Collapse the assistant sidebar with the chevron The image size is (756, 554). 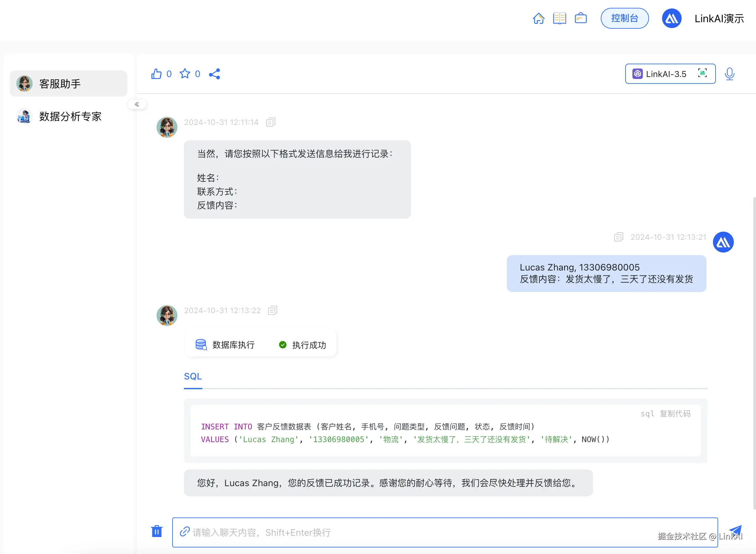(x=137, y=104)
